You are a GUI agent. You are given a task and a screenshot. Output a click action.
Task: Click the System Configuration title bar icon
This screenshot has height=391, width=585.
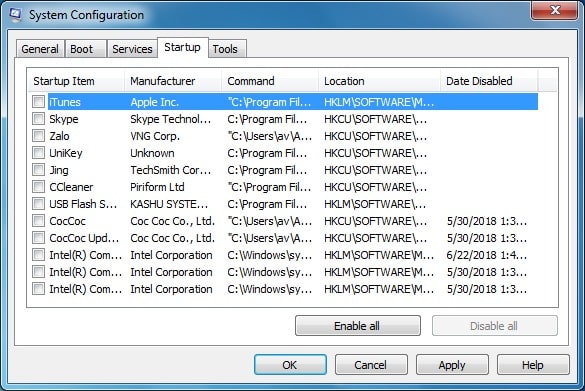click(15, 15)
